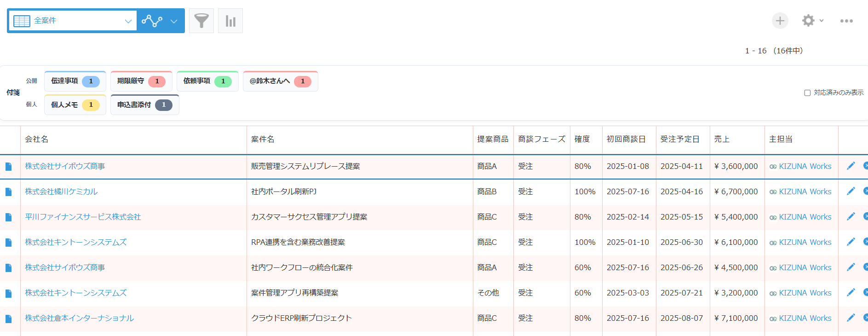Viewport: 868px width, 336px height.
Task: Open 株式会社サイボウズ商事 link in 販売管理システム row
Action: [x=65, y=166]
